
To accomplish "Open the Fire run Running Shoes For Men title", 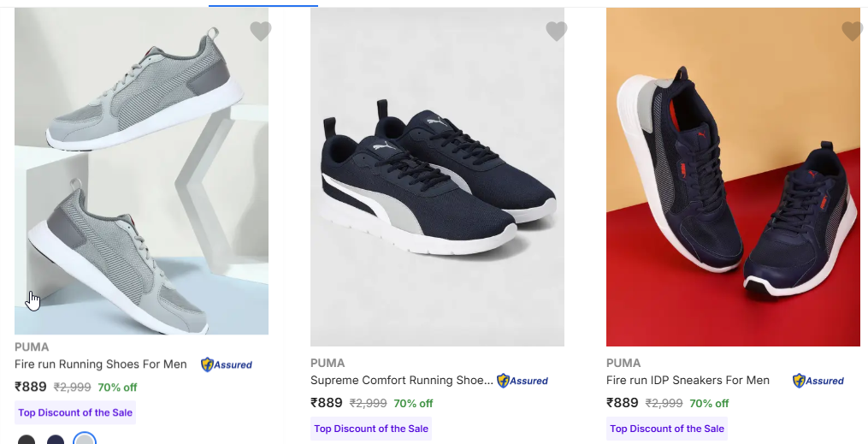I will coord(101,364).
